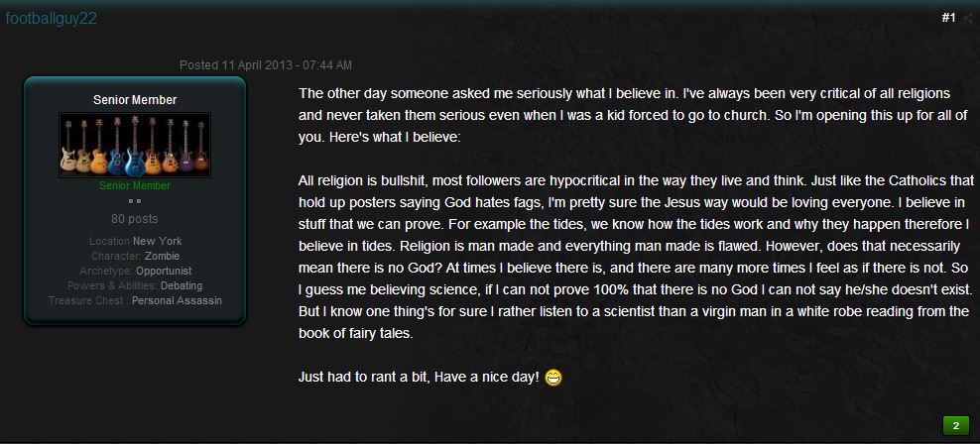Click the closing line "Just had to rant a bit"
Screen dimensions: 980x444
point(418,378)
